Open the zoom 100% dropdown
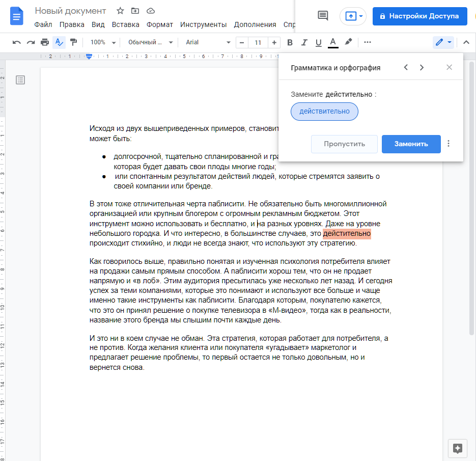 click(x=103, y=42)
